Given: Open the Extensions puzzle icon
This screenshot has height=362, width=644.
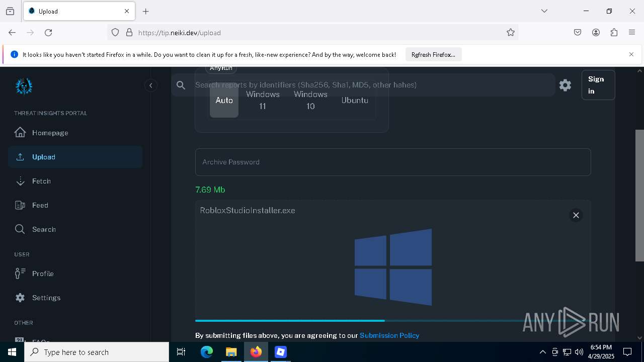Looking at the screenshot, I should (x=614, y=32).
